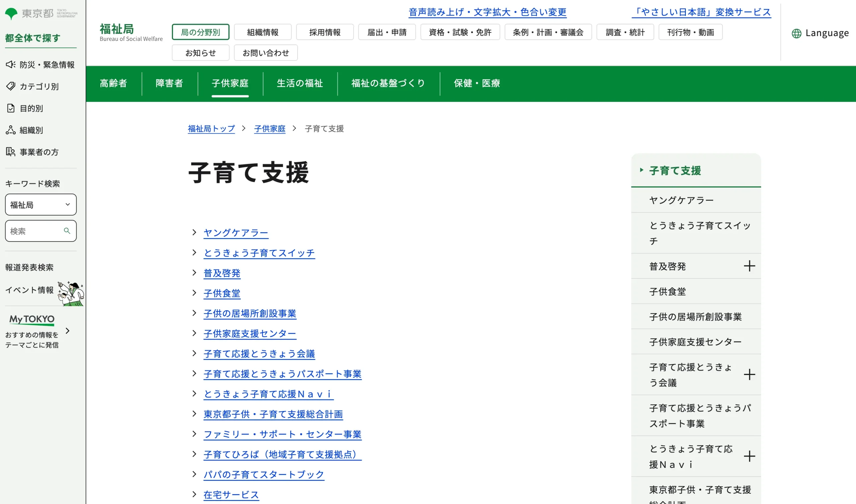The width and height of the screenshot is (856, 504).
Task: Open the 福祉局 search scope dropdown
Action: click(41, 205)
